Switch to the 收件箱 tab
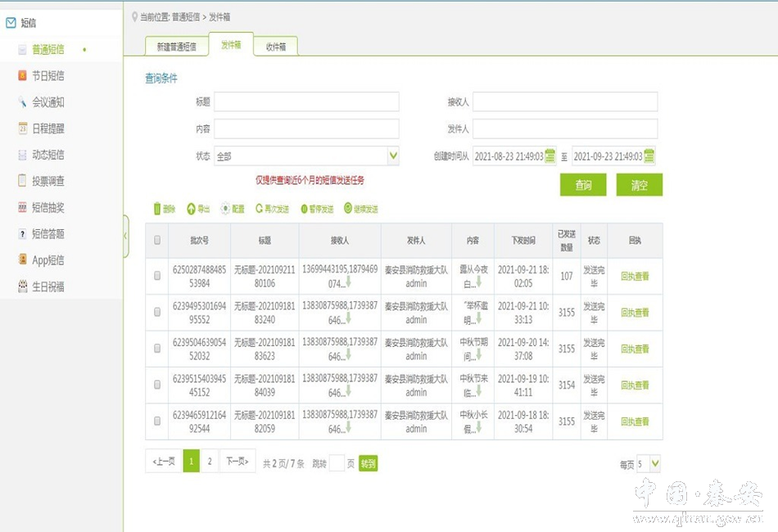778x532 pixels. (x=275, y=47)
